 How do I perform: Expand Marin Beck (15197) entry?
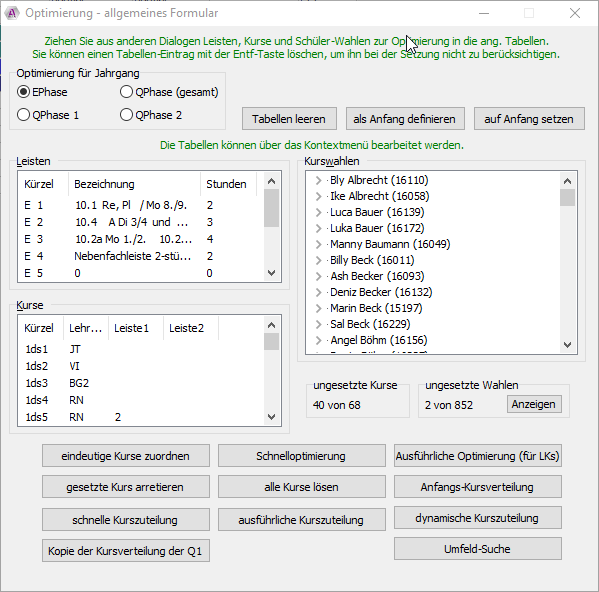pyautogui.click(x=319, y=308)
